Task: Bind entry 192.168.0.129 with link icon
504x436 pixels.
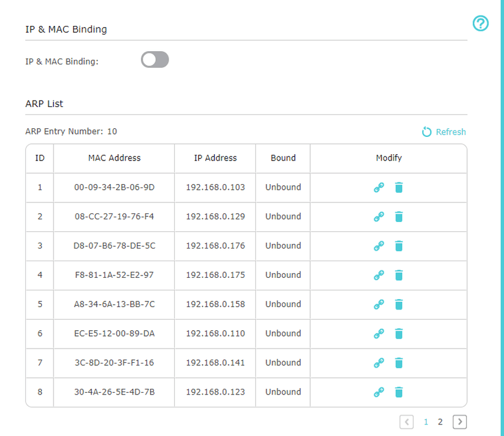Action: [x=379, y=216]
